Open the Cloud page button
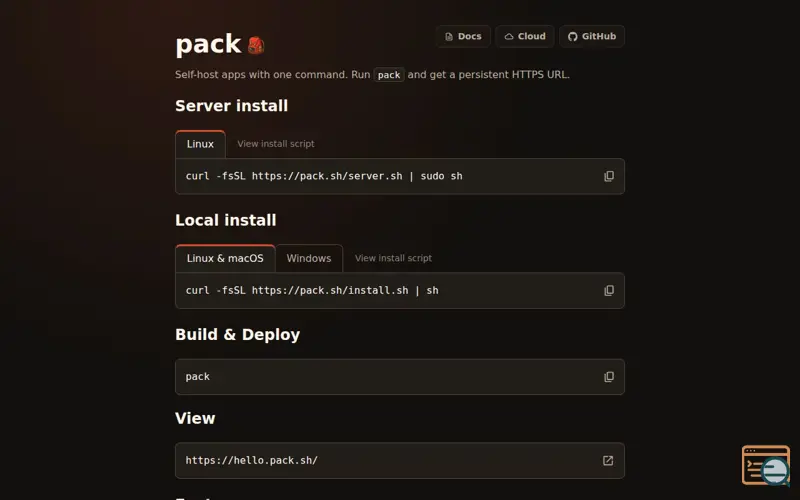Screen dimensions: 800x500 pos(524,36)
